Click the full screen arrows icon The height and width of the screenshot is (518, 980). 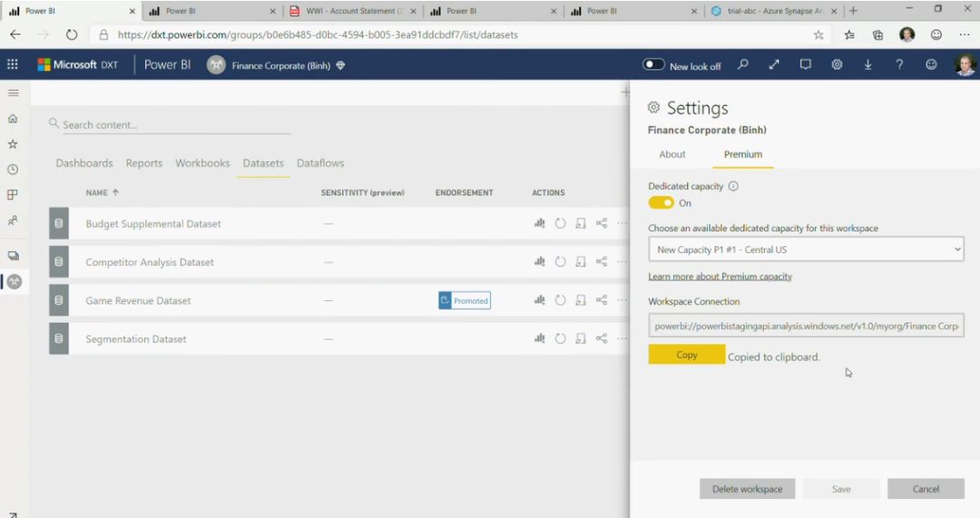pyautogui.click(x=774, y=64)
